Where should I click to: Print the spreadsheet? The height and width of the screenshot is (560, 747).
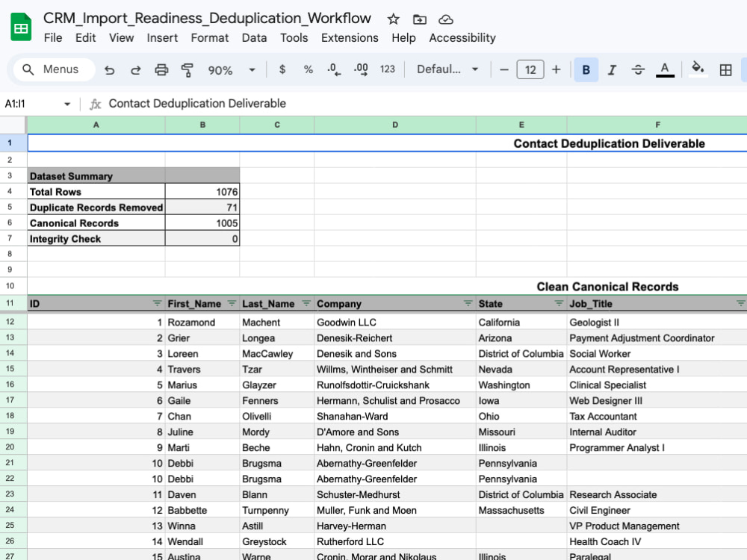point(161,70)
